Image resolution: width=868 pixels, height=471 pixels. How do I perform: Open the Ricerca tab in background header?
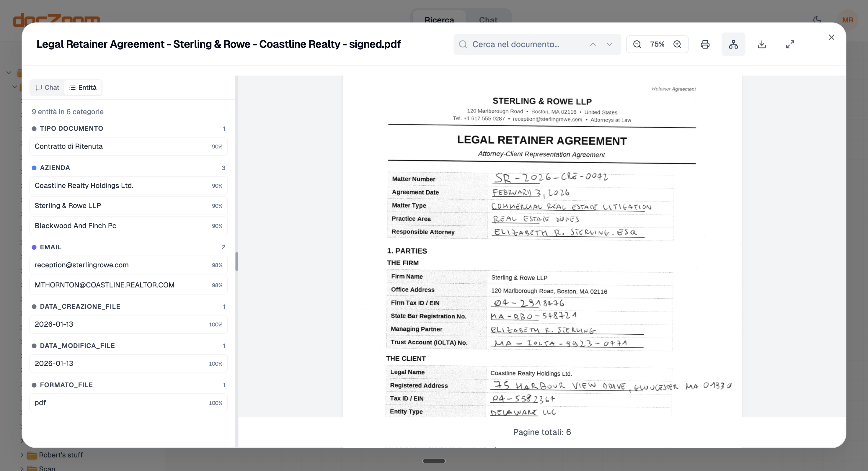[x=439, y=20]
